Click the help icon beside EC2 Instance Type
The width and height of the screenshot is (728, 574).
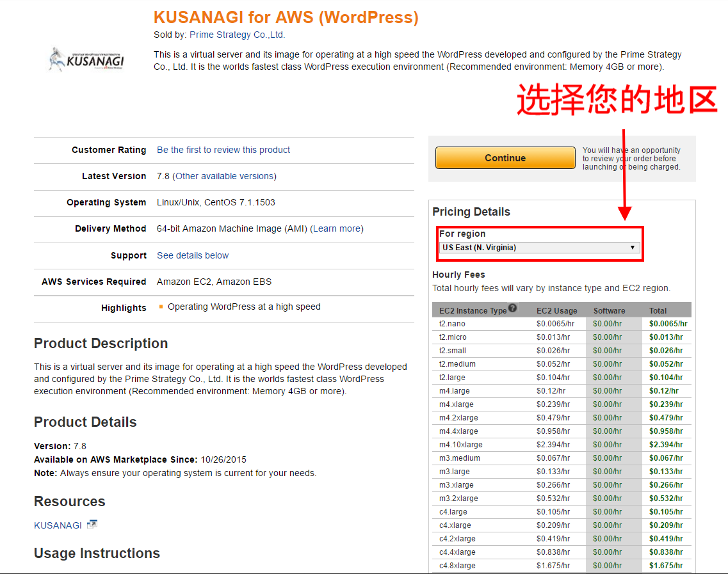click(x=513, y=308)
